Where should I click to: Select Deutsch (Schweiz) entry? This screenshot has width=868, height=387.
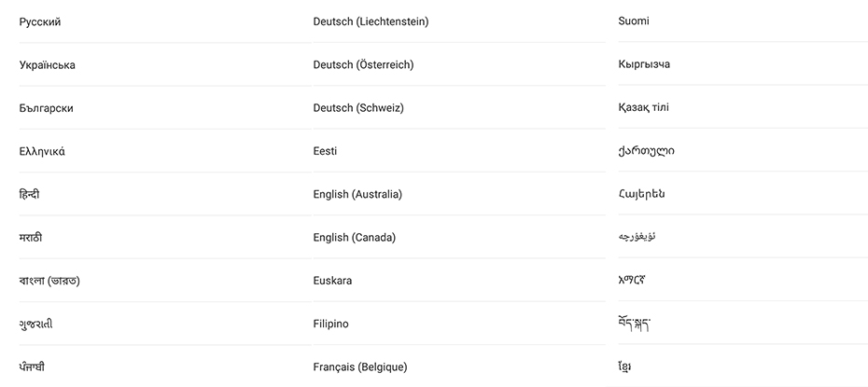358,108
